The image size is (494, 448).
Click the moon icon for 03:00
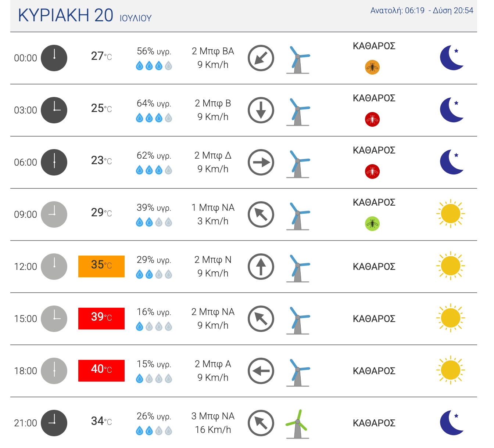(452, 110)
